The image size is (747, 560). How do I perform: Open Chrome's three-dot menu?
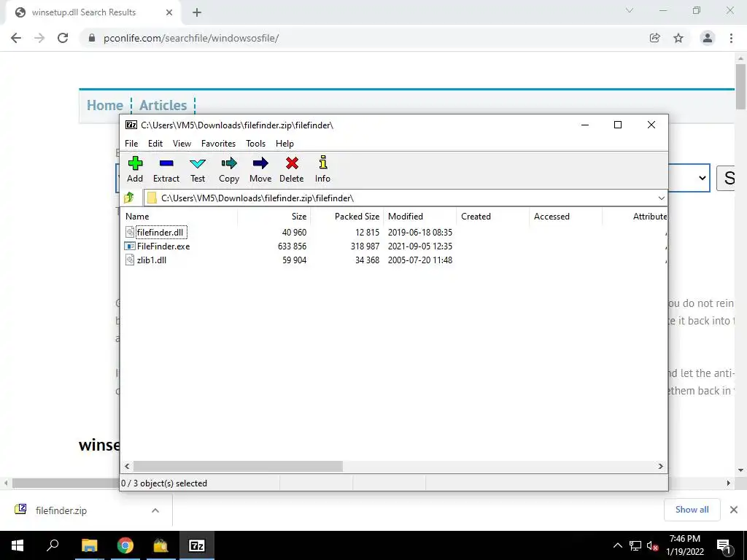[731, 38]
